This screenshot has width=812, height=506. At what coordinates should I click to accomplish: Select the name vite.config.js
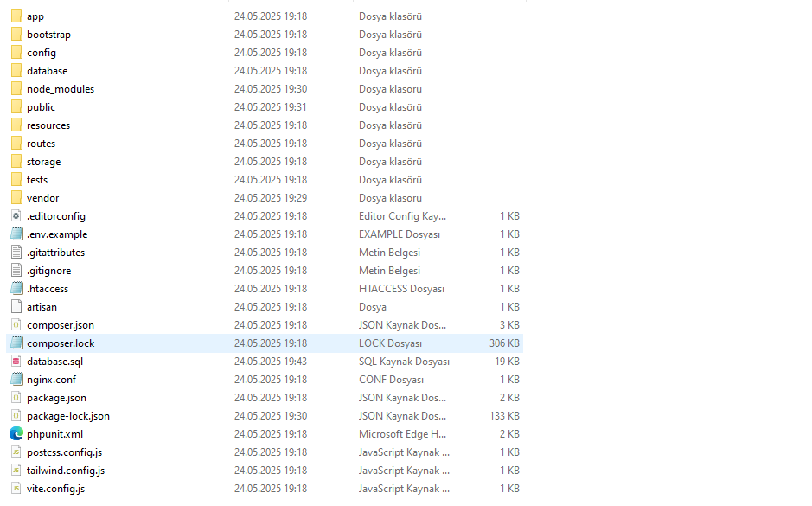click(x=56, y=489)
